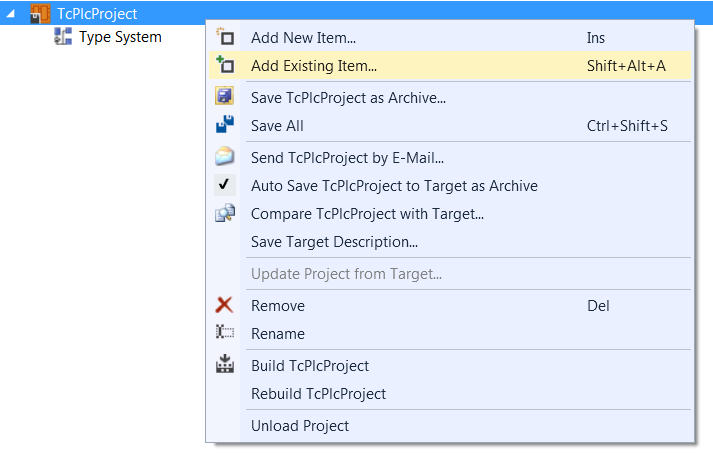Click the Add Existing Item icon
Image resolution: width=713 pixels, height=454 pixels.
[x=225, y=65]
